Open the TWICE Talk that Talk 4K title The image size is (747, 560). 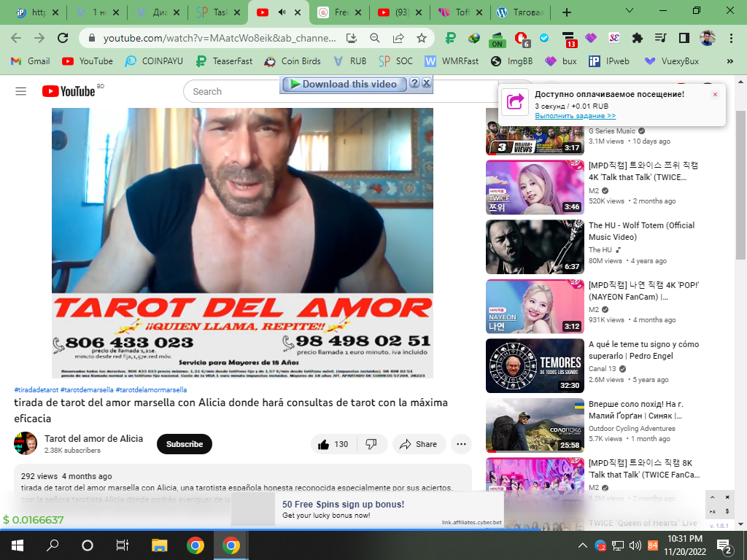coord(643,171)
